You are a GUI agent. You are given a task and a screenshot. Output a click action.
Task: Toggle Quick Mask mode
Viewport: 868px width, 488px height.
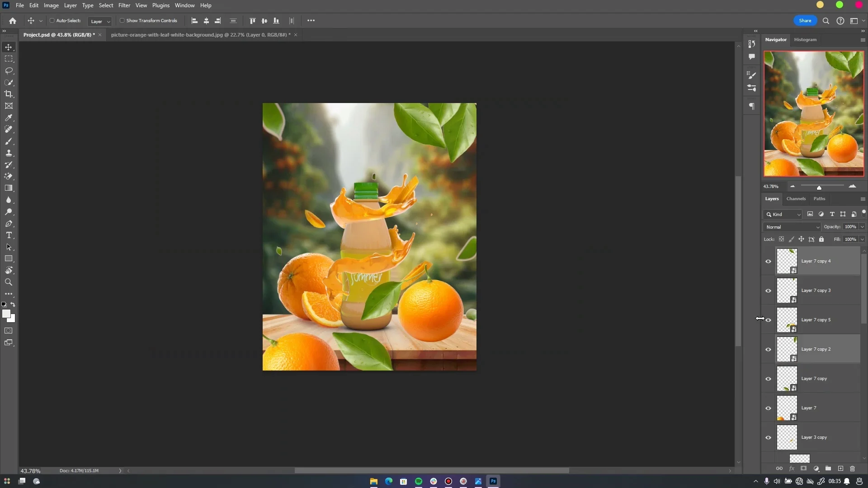tap(9, 331)
